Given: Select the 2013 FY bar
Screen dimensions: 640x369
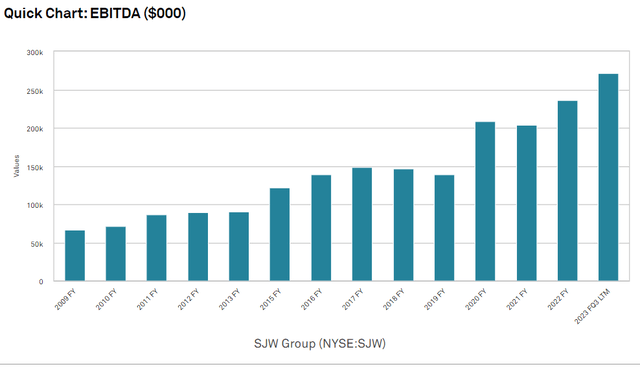Looking at the screenshot, I should tap(239, 247).
